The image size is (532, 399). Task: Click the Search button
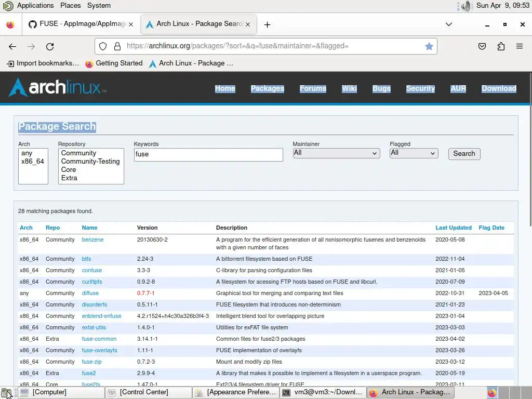coord(464,154)
